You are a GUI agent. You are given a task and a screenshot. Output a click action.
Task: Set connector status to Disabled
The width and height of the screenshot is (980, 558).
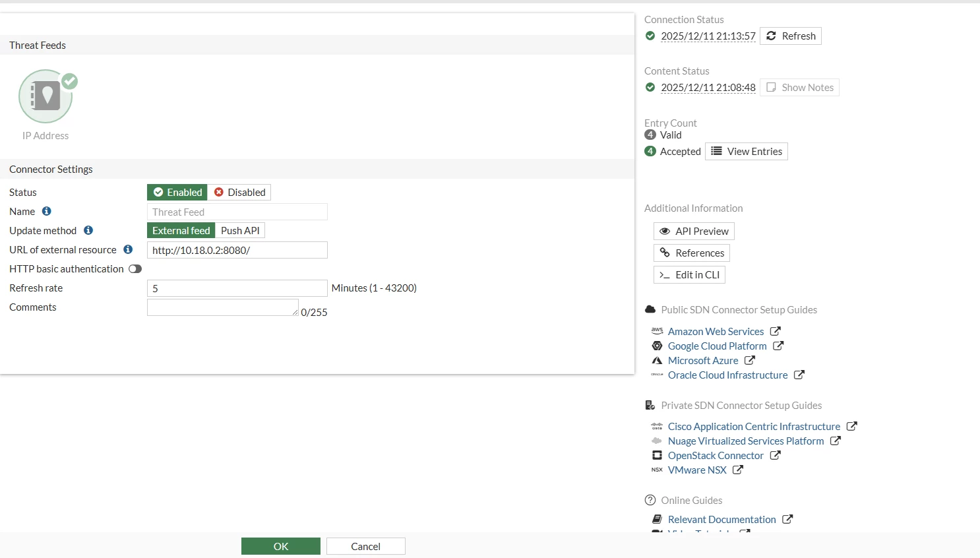[x=239, y=192]
